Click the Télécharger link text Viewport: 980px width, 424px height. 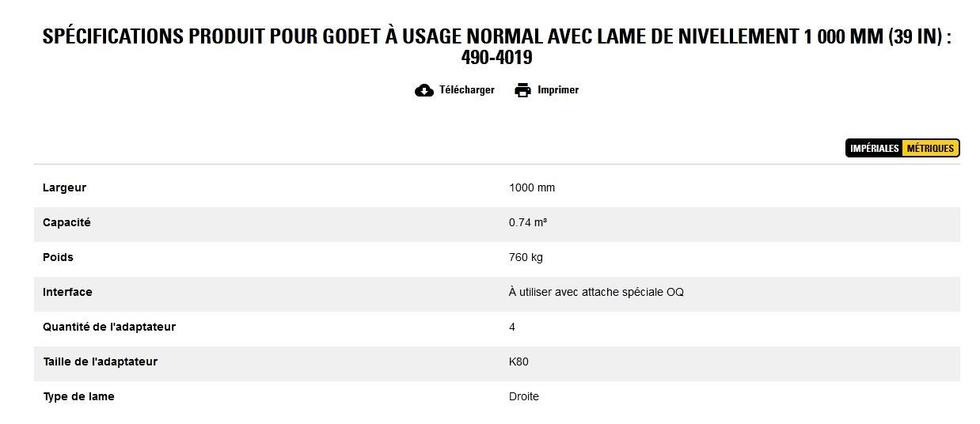tap(467, 90)
